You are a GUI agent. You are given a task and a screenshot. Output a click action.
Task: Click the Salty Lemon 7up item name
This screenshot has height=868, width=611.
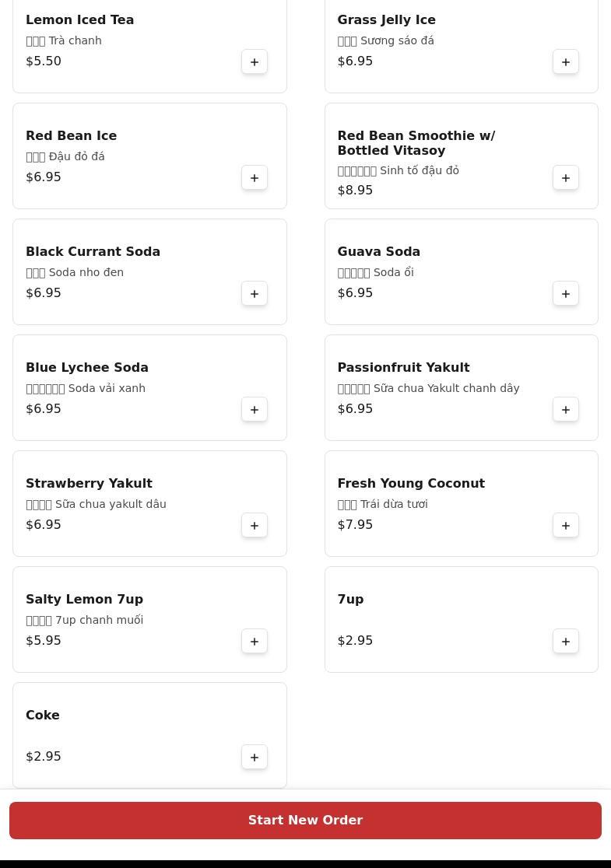click(x=84, y=600)
